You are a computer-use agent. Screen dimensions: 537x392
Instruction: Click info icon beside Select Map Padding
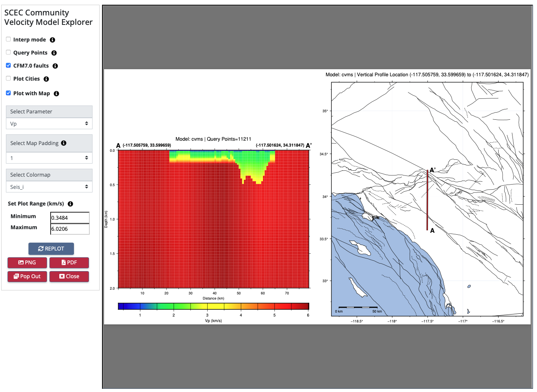(64, 143)
